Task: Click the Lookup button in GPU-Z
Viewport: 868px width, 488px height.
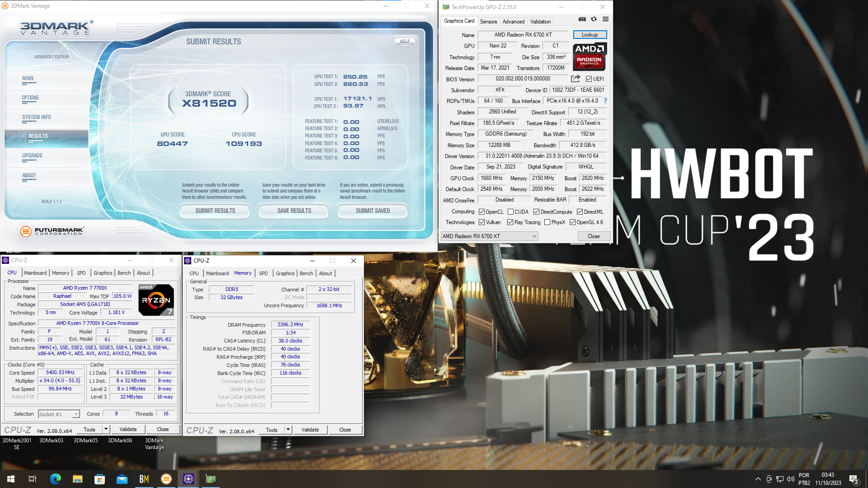Action: click(x=590, y=35)
